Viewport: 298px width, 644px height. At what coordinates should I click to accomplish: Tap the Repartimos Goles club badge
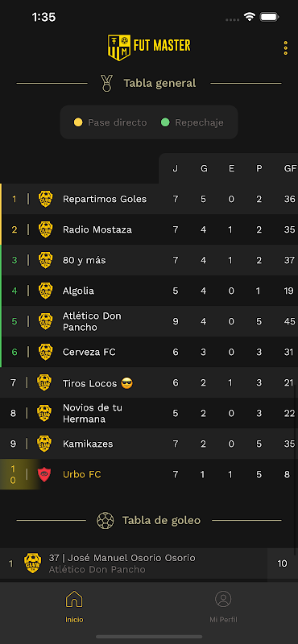point(45,199)
